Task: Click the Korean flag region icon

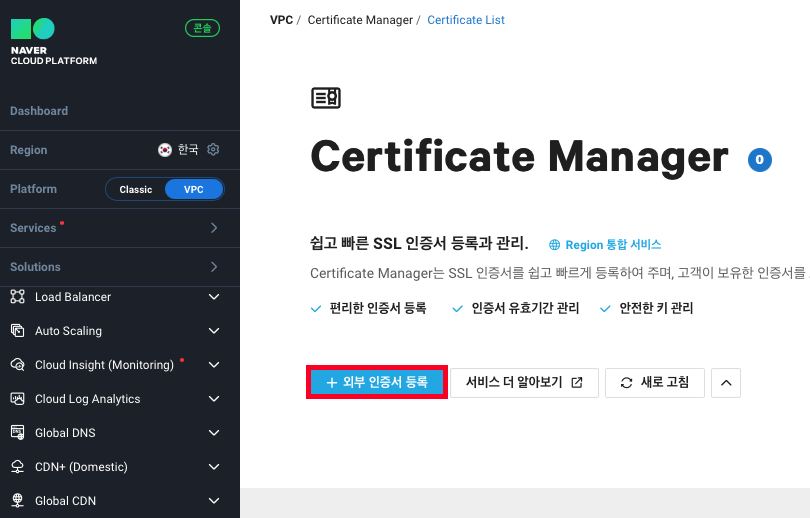Action: pyautogui.click(x=165, y=150)
